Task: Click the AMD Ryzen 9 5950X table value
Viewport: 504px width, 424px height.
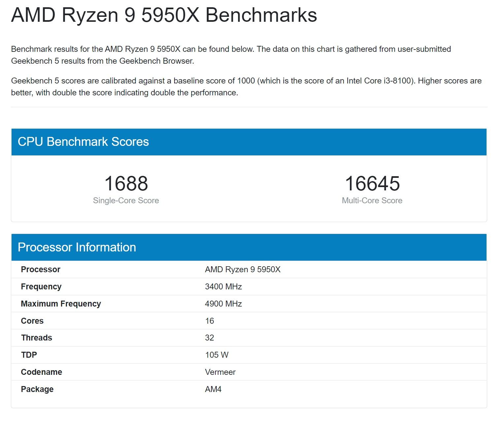Action: 243,270
